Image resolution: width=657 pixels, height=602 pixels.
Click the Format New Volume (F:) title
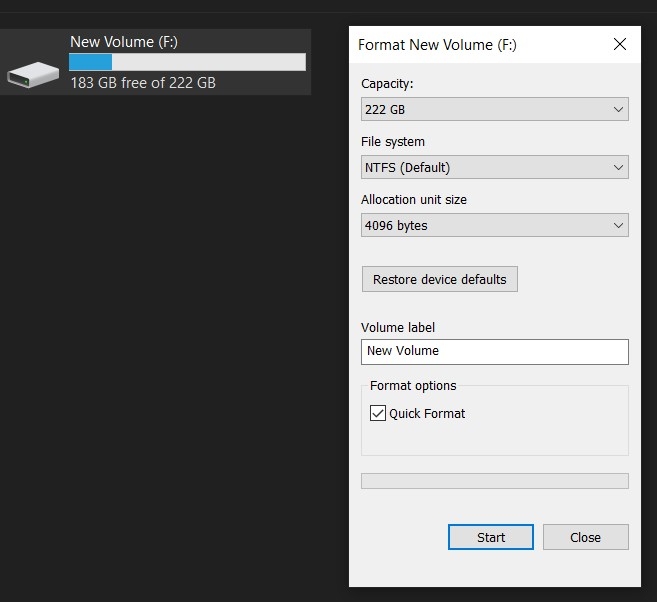(437, 45)
